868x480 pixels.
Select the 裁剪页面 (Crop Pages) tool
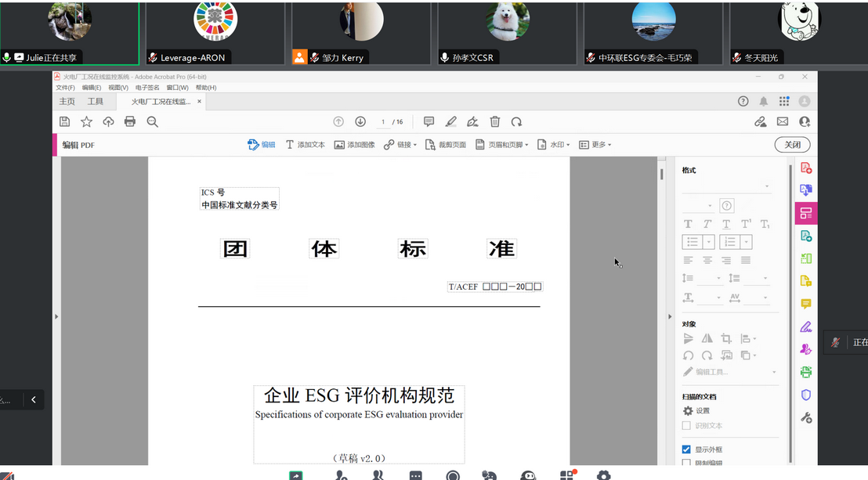445,144
